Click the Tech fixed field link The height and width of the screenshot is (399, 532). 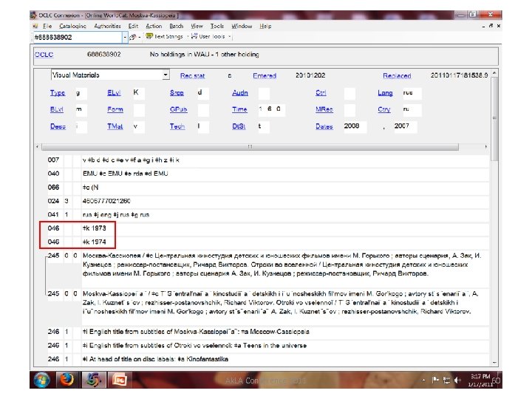[177, 126]
